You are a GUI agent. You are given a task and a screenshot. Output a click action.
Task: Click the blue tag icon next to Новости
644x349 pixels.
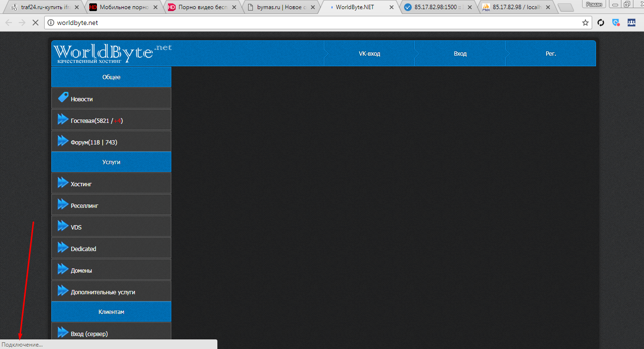[x=63, y=98]
